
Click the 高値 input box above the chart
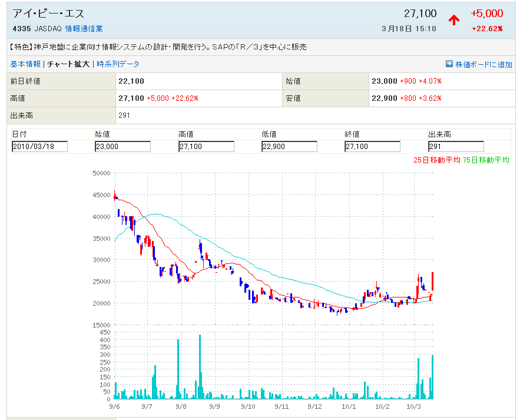click(206, 147)
